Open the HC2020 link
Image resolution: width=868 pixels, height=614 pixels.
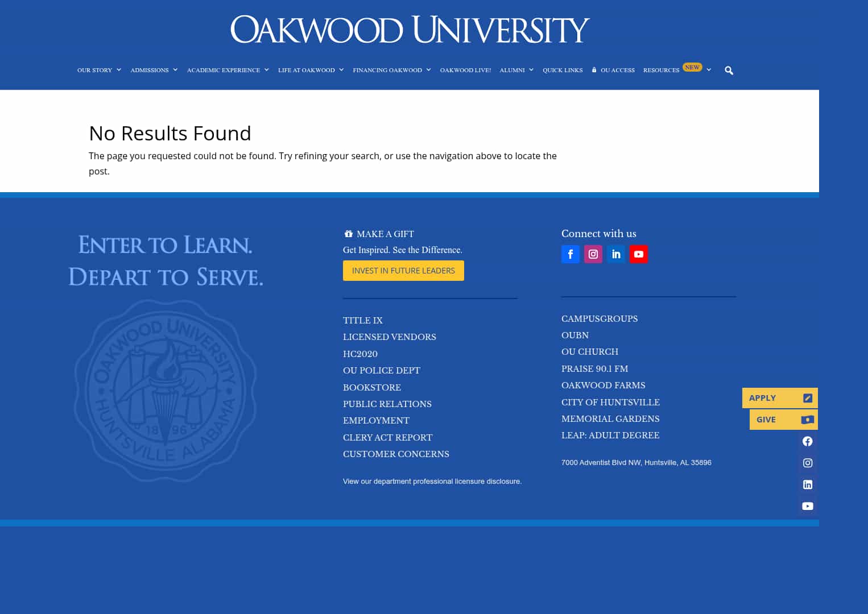click(x=360, y=354)
